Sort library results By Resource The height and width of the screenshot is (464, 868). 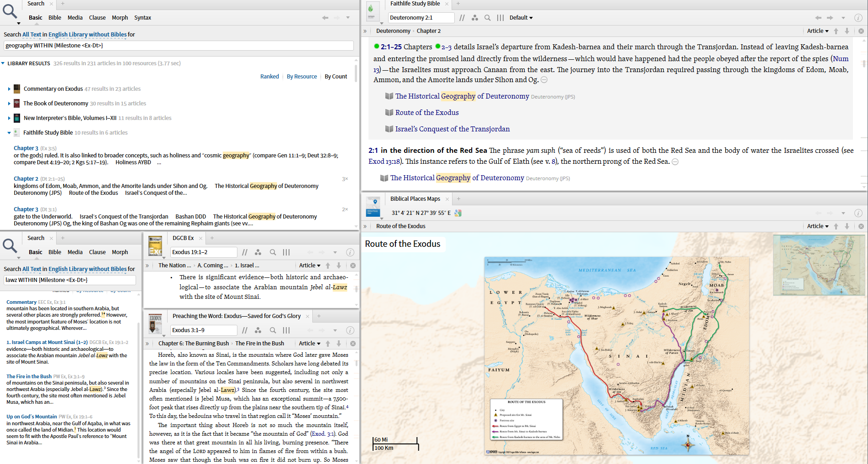point(302,77)
